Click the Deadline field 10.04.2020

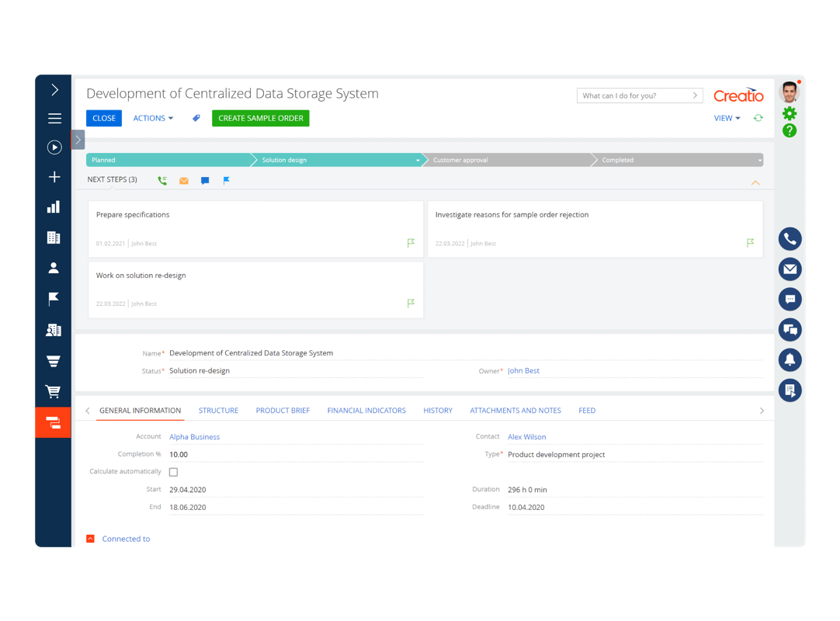pos(635,508)
